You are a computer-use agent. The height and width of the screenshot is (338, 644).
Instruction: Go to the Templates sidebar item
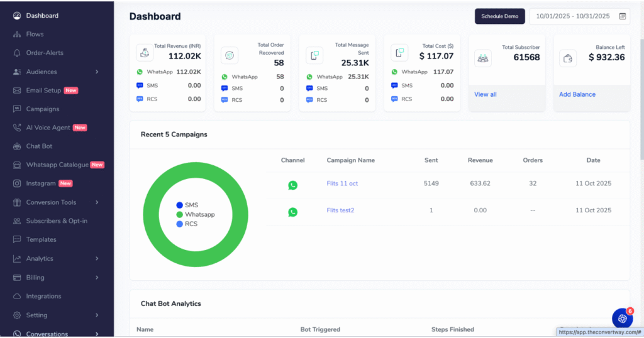click(x=41, y=239)
